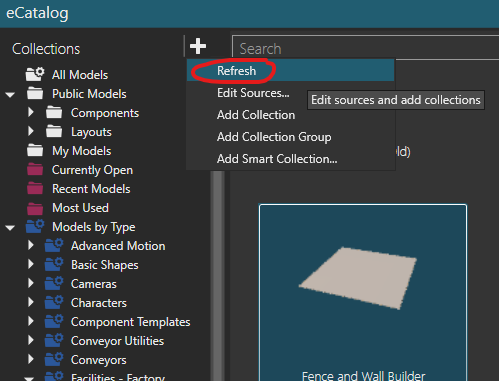Screen dimensions: 499x381
Task: Click the Public Models folder icon
Action: [x=35, y=94]
